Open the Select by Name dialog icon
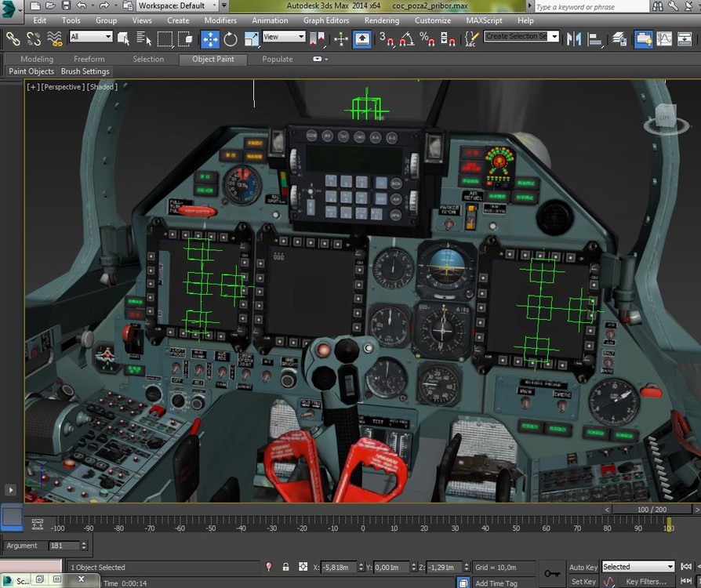Screen dimensions: 701x588 click(143, 38)
